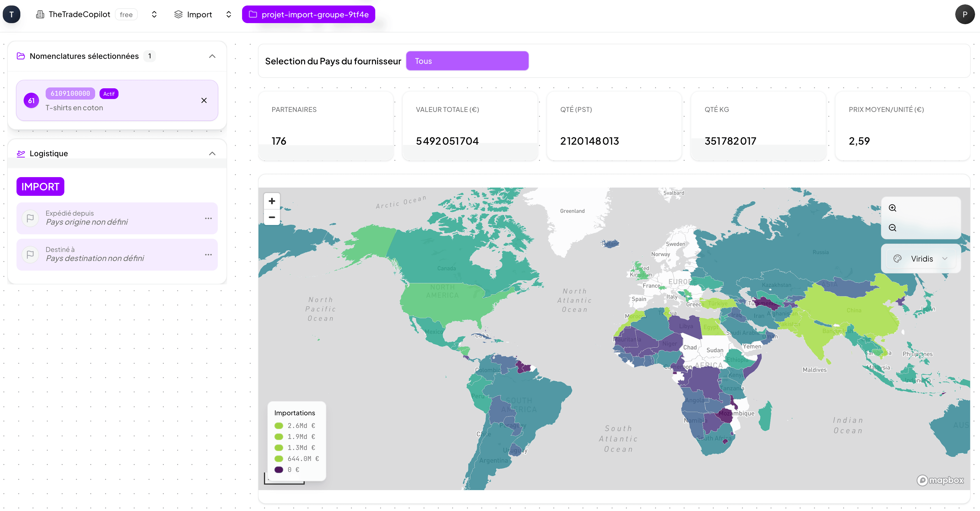Click the flag icon beside Expédié depuis

pyautogui.click(x=30, y=218)
